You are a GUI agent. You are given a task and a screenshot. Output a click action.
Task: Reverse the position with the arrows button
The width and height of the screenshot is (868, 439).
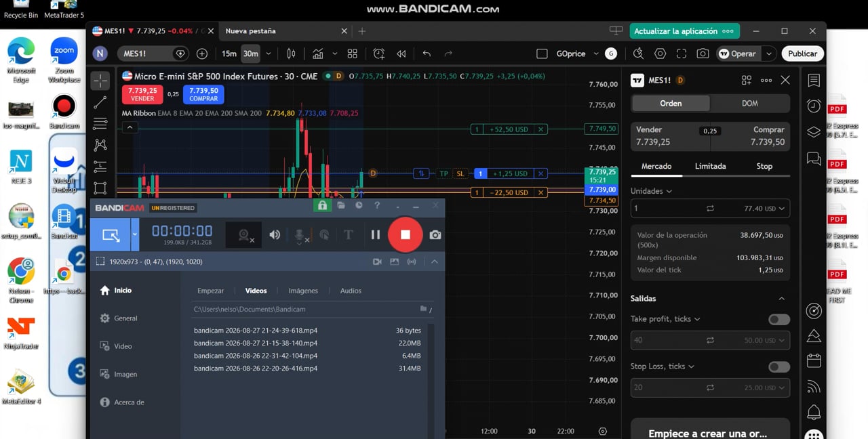[421, 173]
